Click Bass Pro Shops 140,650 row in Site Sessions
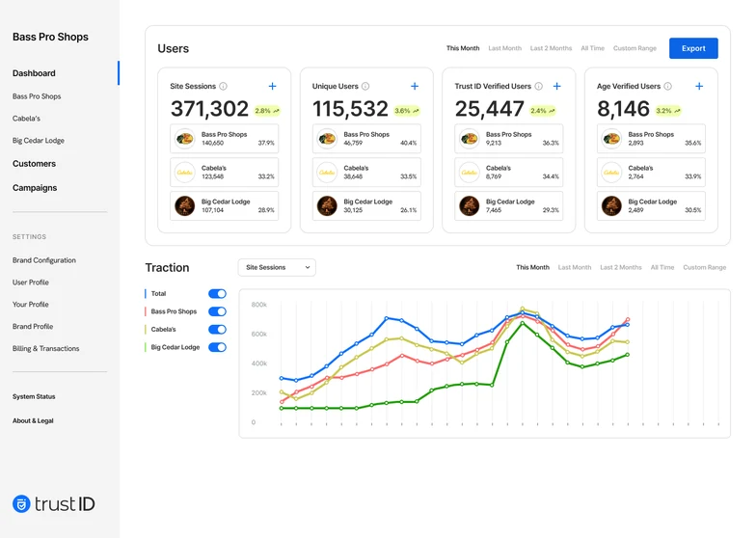Image resolution: width=756 pixels, height=538 pixels. (x=224, y=139)
